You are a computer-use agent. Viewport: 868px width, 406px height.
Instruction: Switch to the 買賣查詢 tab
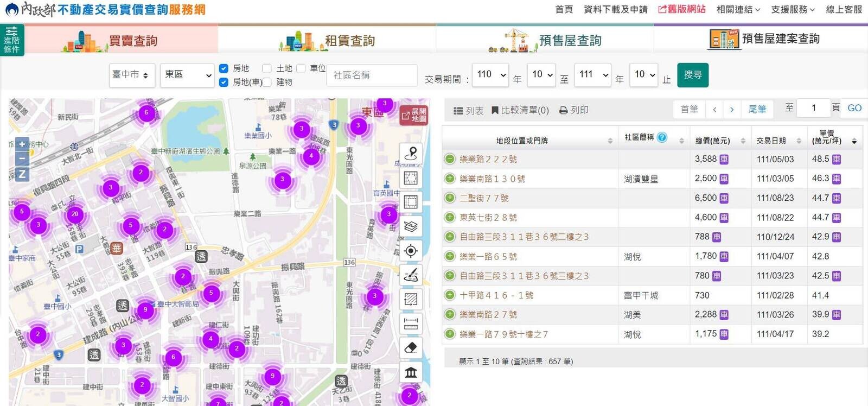(121, 40)
